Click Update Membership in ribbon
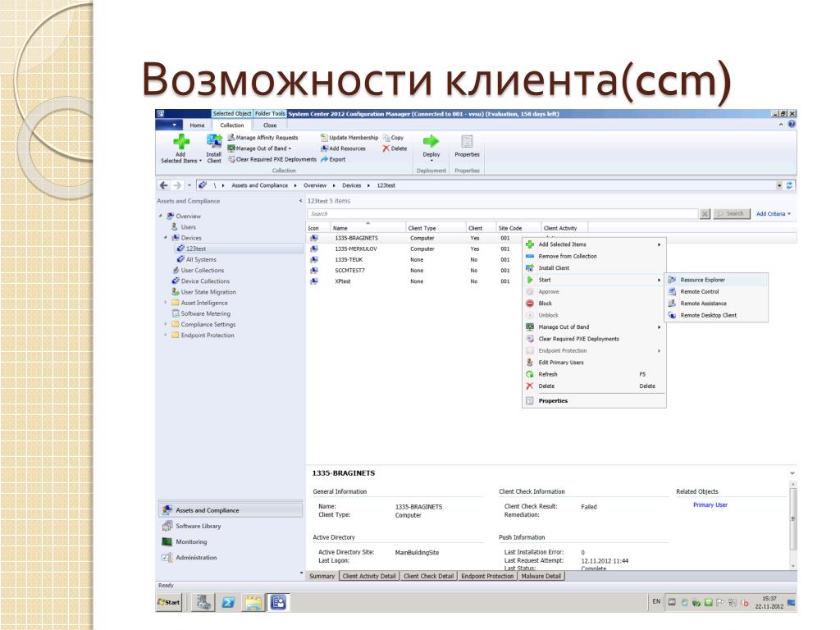This screenshot has width=840, height=630. click(349, 138)
